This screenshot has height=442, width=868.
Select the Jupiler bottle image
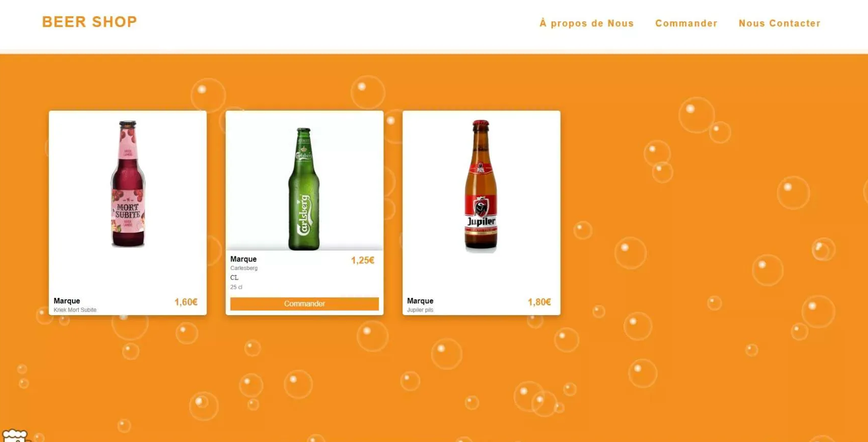pyautogui.click(x=481, y=186)
